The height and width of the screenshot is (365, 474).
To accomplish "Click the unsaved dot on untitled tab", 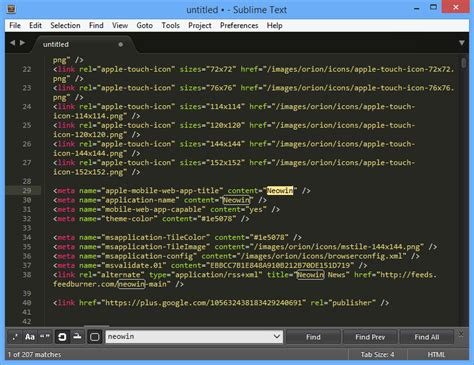I will tap(121, 44).
